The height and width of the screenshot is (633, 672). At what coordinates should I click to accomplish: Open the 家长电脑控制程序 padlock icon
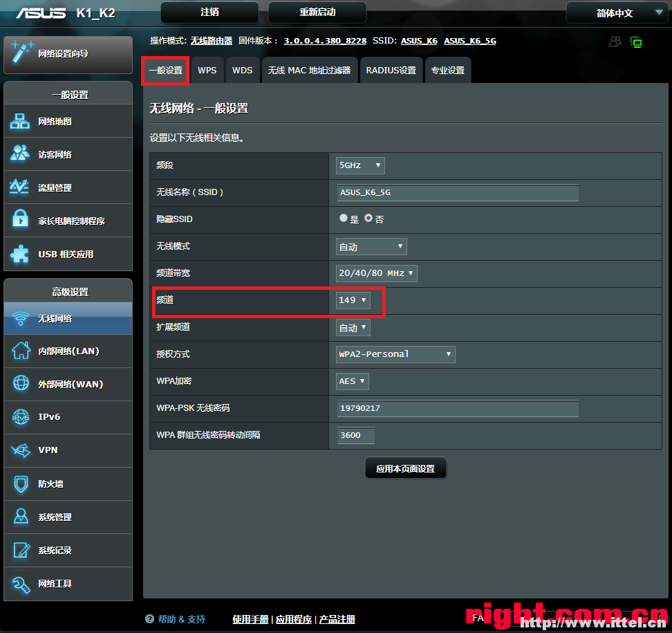[x=19, y=221]
